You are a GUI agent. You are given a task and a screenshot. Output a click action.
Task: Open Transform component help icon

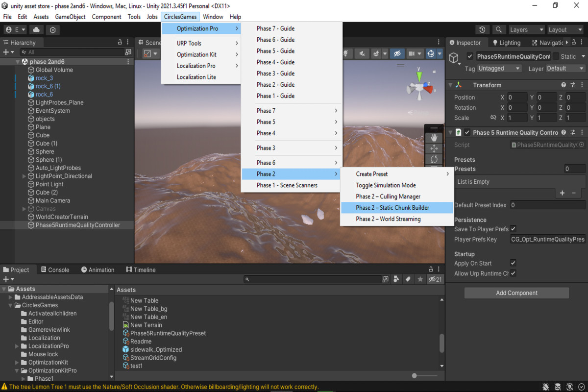point(563,85)
